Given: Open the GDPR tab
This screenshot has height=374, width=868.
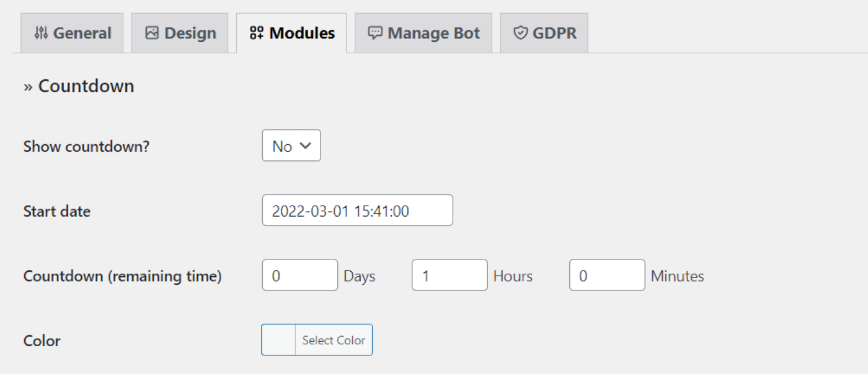Looking at the screenshot, I should click(x=554, y=33).
